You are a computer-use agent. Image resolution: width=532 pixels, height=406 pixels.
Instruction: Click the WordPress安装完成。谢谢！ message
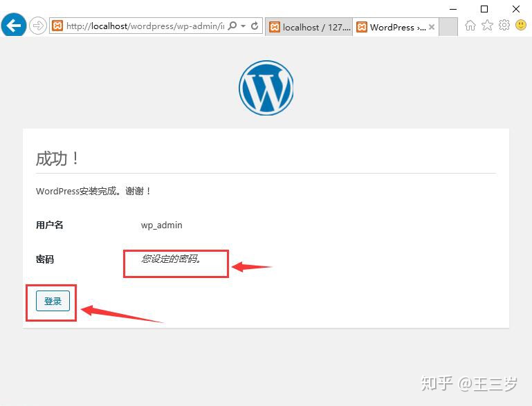(93, 192)
